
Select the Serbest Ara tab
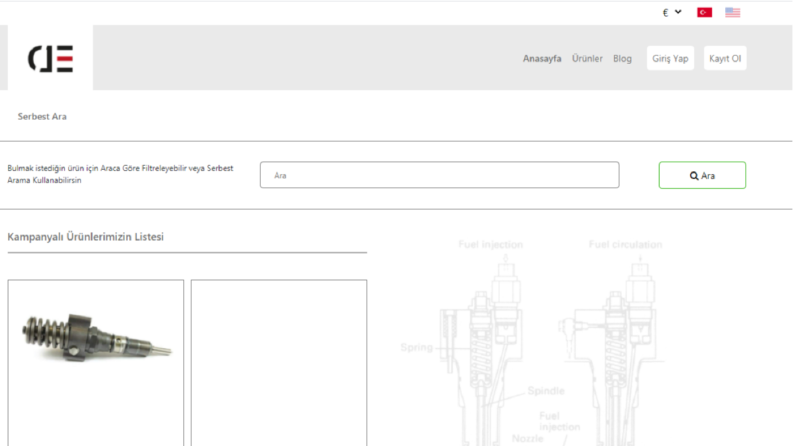[x=42, y=116]
